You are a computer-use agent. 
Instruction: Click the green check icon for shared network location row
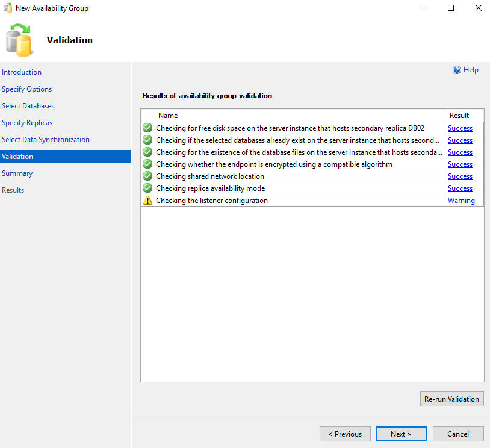[x=147, y=176]
